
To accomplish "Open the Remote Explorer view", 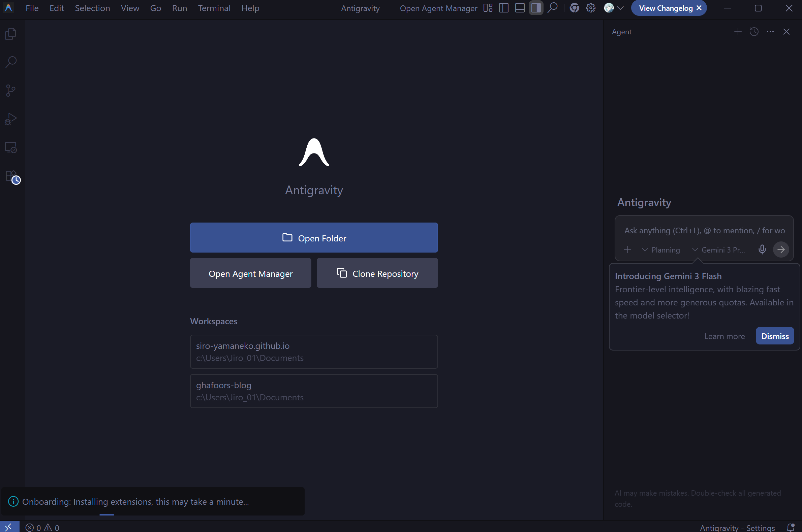I will tap(11, 147).
